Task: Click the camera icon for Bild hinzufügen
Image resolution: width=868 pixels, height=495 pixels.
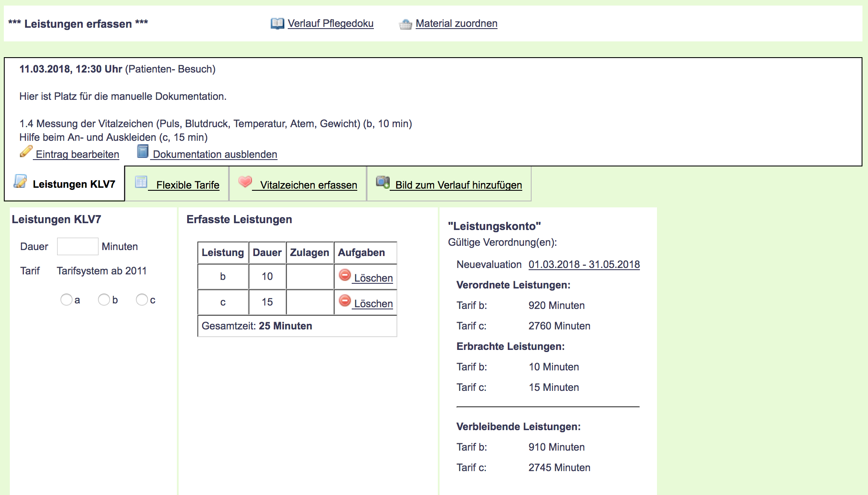Action: pyautogui.click(x=382, y=182)
